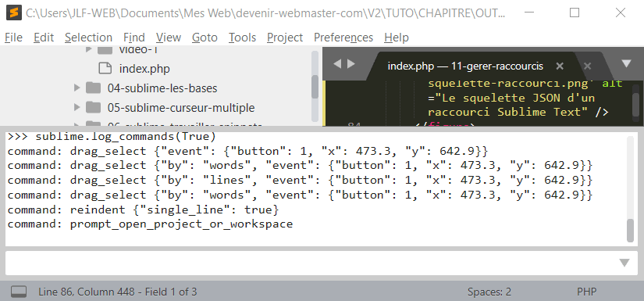Maximize the Sublime Text window
The image size is (644, 301).
point(575,13)
